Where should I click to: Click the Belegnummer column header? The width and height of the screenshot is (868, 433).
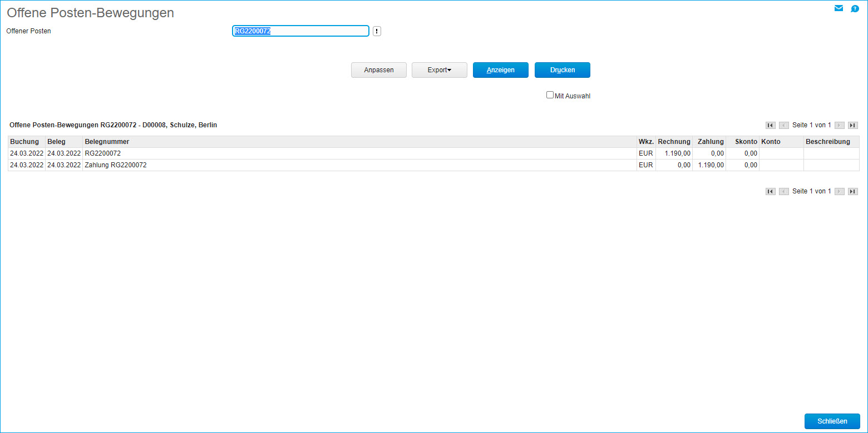107,142
